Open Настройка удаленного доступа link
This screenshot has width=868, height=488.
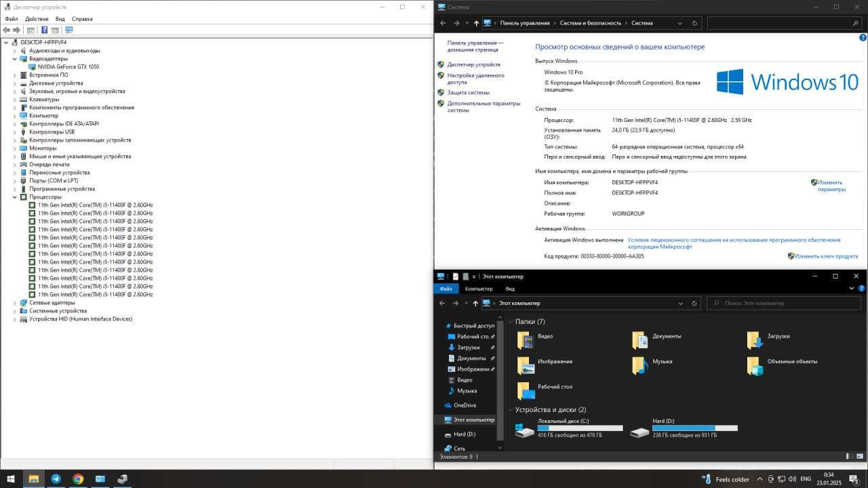(476, 79)
